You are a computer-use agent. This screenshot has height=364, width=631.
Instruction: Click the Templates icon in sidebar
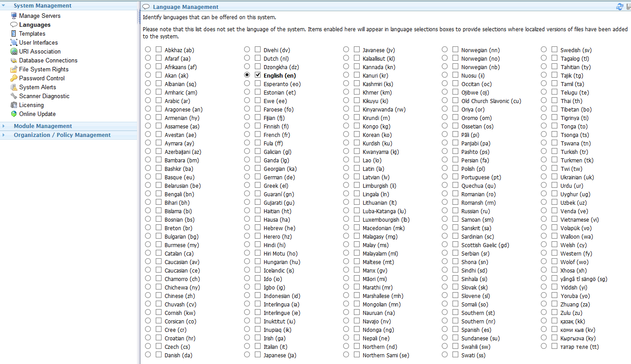tap(14, 33)
